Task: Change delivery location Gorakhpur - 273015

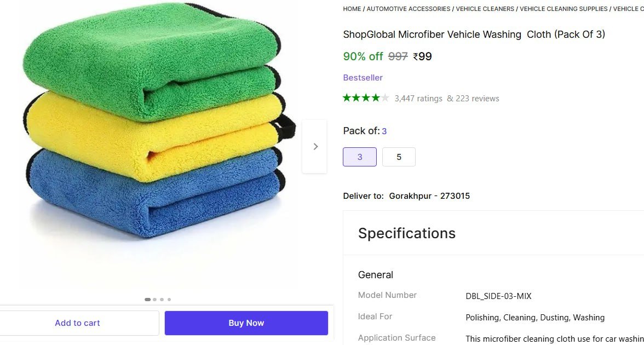Action: click(429, 196)
